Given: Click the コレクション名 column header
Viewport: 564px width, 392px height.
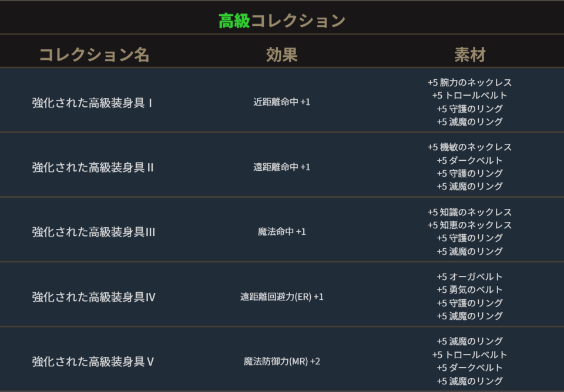Looking at the screenshot, I should tap(94, 55).
